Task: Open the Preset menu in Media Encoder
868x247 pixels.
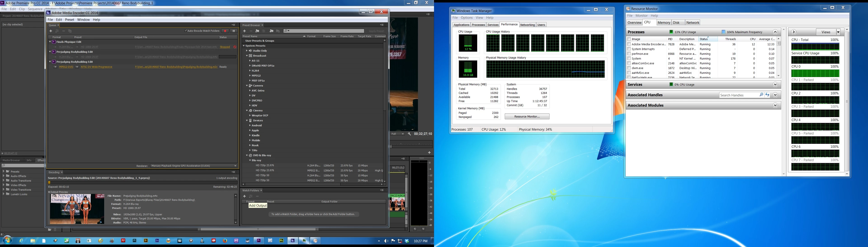Action: pos(69,19)
